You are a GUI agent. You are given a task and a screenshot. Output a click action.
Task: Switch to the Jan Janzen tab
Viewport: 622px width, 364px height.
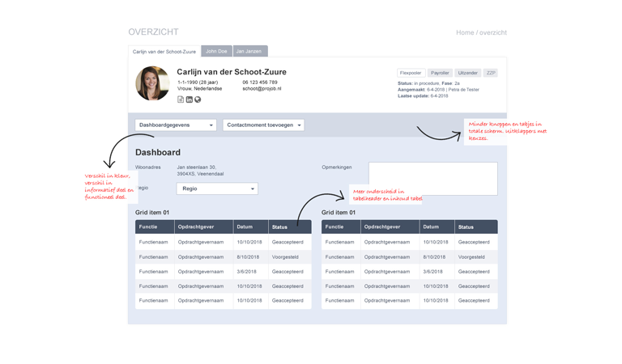[x=250, y=51]
